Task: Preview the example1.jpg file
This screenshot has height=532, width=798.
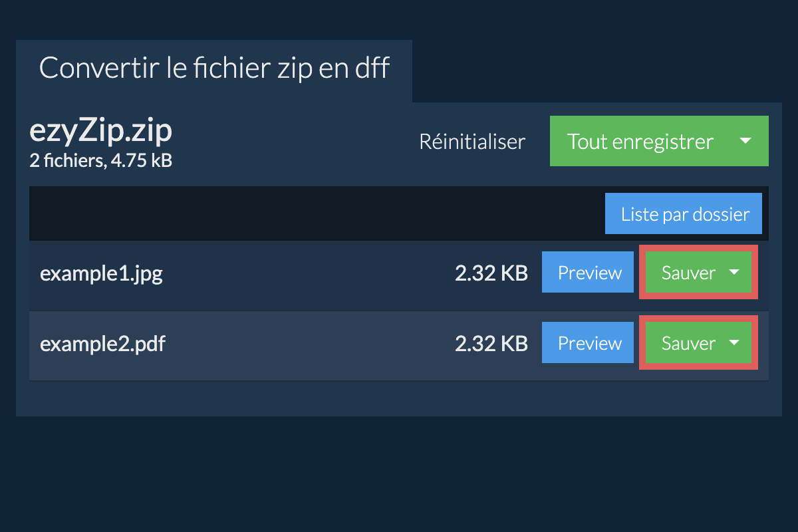Action: [x=588, y=273]
